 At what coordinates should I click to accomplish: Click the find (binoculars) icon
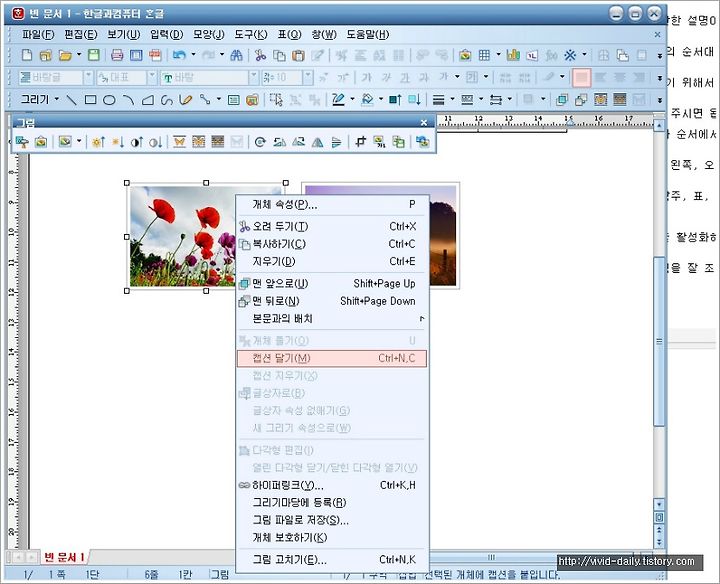pos(236,56)
